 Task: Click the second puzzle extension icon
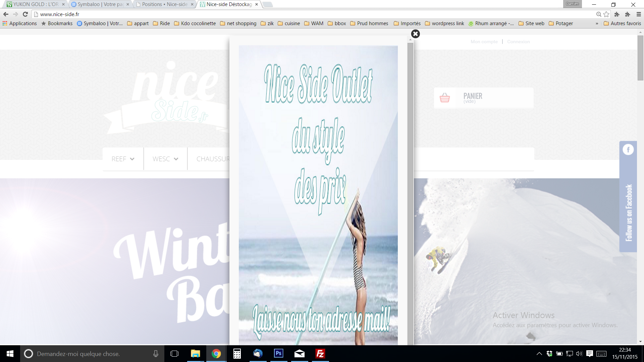(628, 14)
